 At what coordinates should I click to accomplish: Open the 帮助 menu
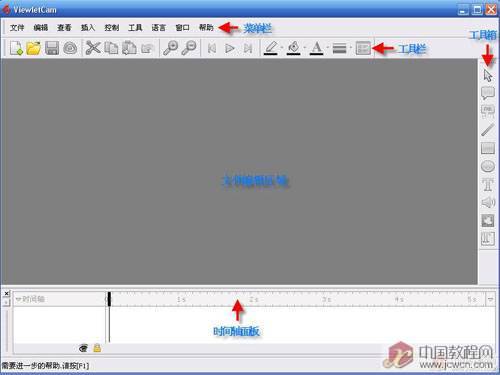tap(206, 27)
